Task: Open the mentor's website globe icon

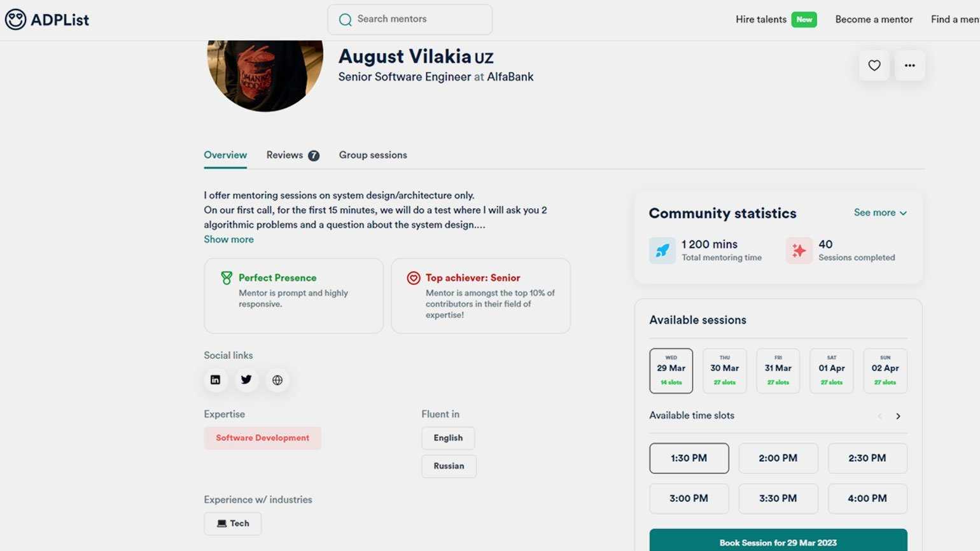Action: [x=277, y=380]
